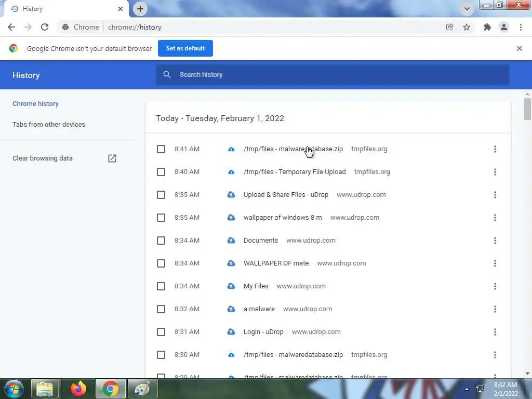
Task: Open more actions for the Documents entry
Action: (x=495, y=241)
